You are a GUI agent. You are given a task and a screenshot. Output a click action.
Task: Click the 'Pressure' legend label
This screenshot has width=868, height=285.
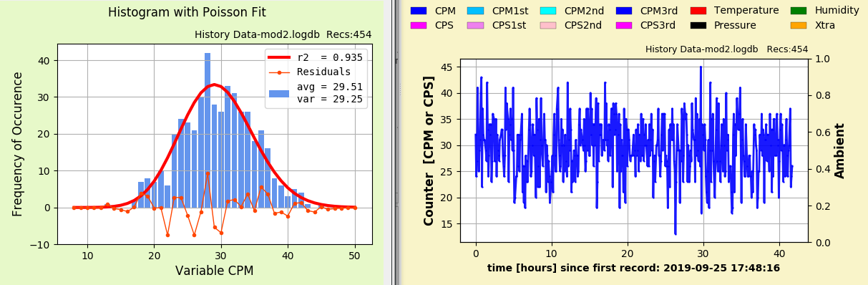735,25
